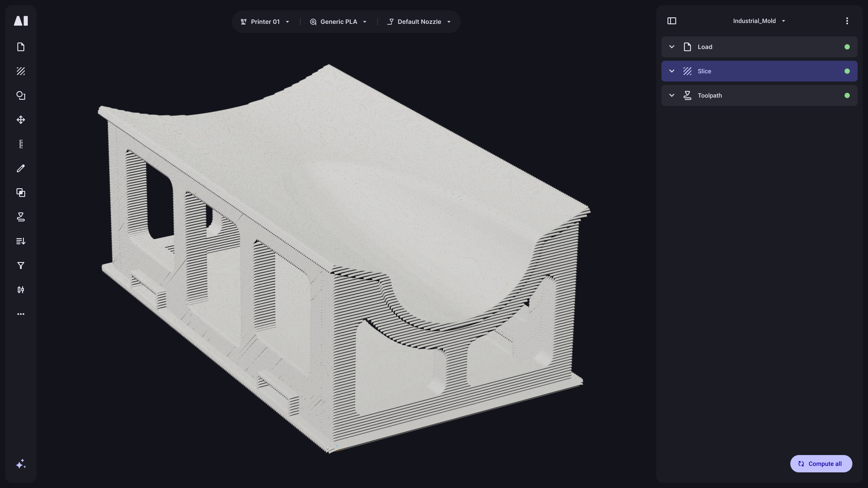Open the sort lines with arrow icon
Screen dimensions: 868x488
(x=21, y=241)
